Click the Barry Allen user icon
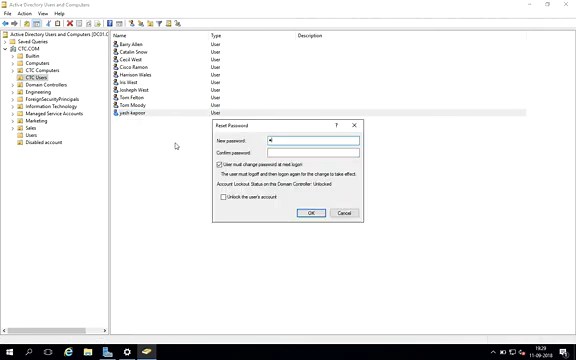576x360 pixels. 116,44
